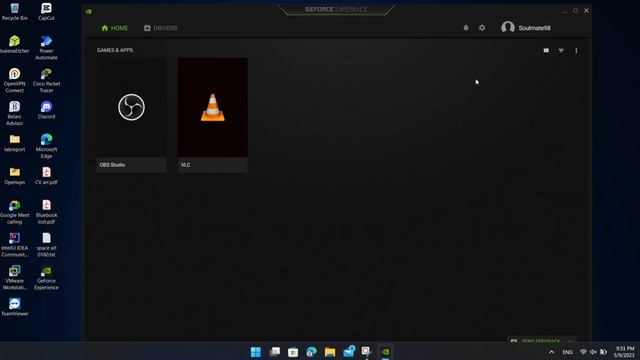
Task: Open CV PDF file on desktop
Action: 46,176
